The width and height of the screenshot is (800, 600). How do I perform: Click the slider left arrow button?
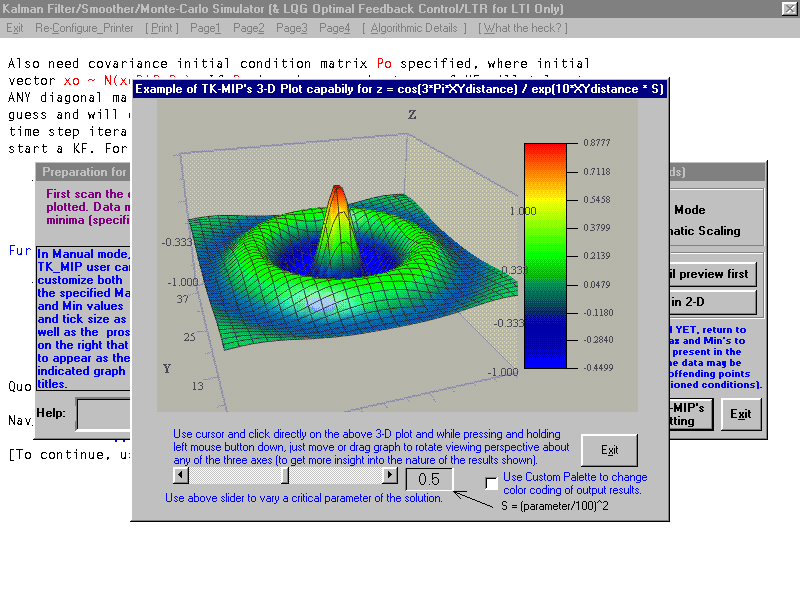pos(181,476)
